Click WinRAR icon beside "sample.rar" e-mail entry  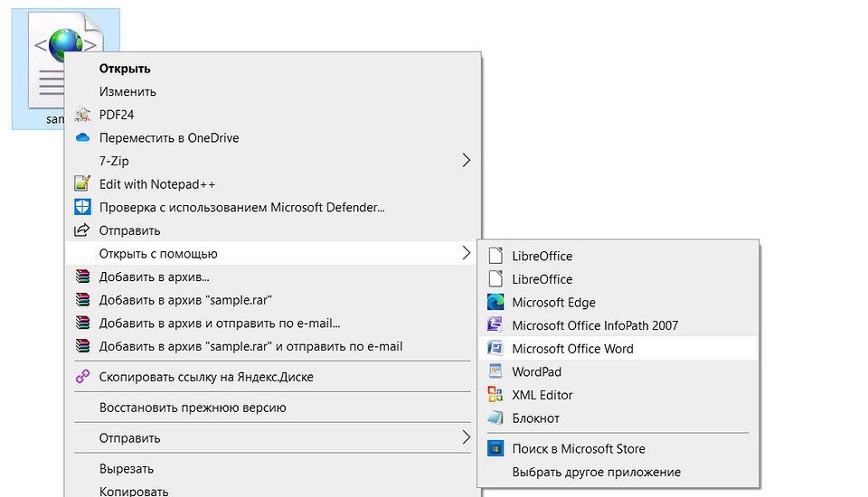pos(82,346)
